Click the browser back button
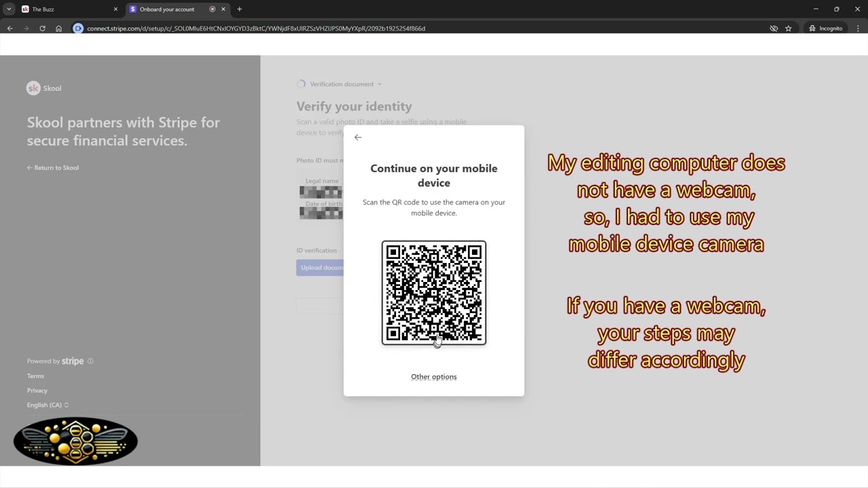Screen dimensions: 868x488 (9, 28)
